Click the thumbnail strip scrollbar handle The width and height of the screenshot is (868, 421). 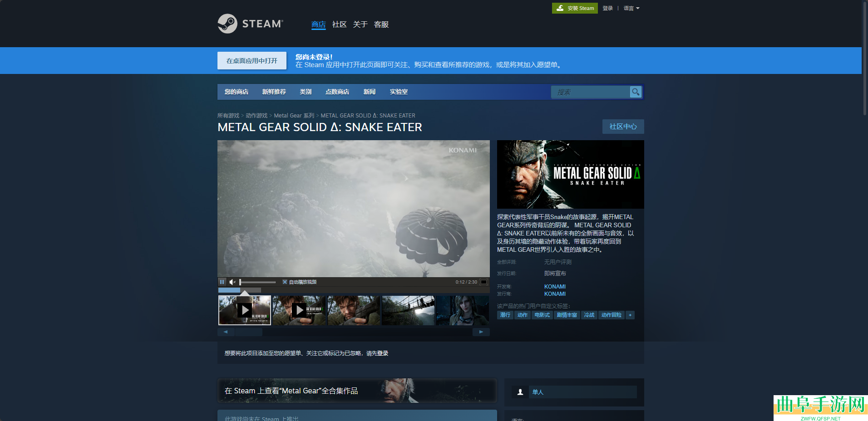pos(248,332)
